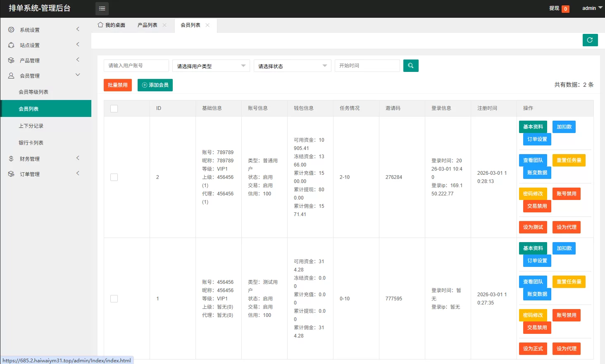Click the hamburger menu toggle icon
The width and height of the screenshot is (605, 364).
pos(102,8)
